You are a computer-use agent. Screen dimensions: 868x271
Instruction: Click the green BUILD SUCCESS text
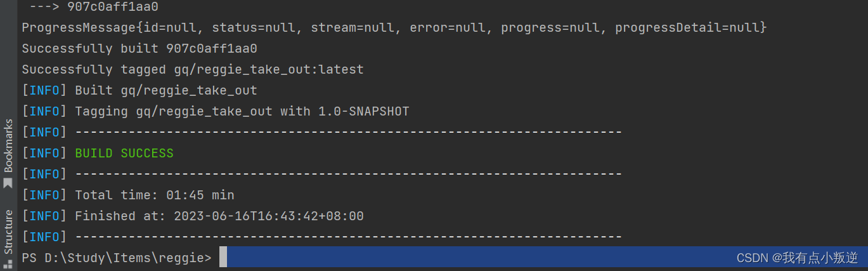click(124, 153)
